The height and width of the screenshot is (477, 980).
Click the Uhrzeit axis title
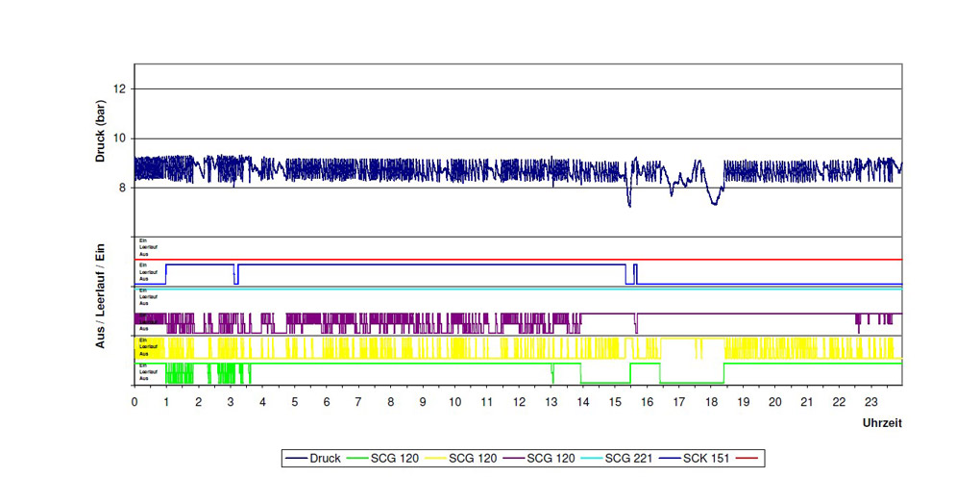pyautogui.click(x=882, y=423)
